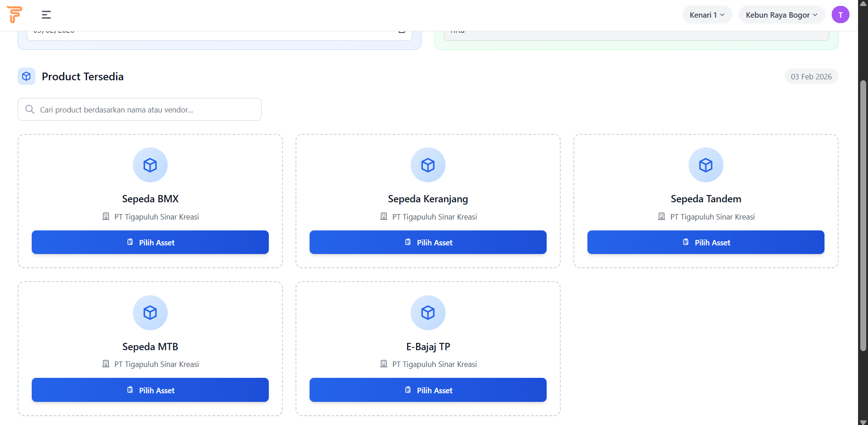Click the search magnifier icon
This screenshot has height=425, width=868.
point(30,109)
